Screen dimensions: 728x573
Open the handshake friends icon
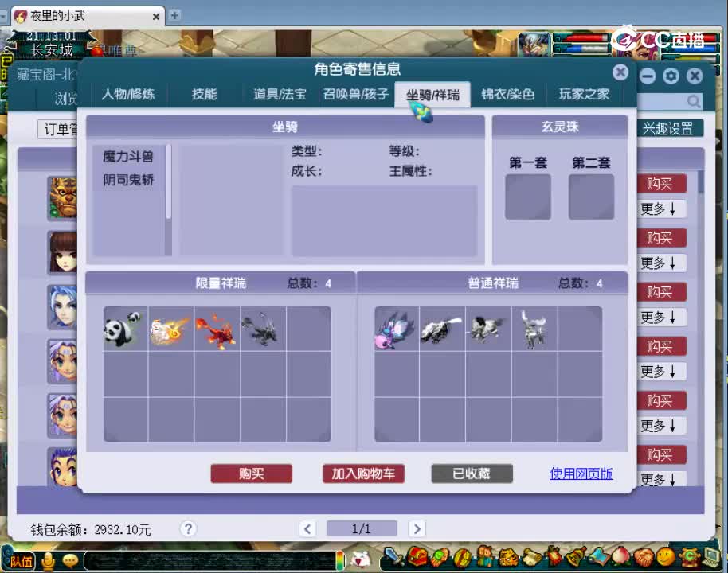(643, 557)
